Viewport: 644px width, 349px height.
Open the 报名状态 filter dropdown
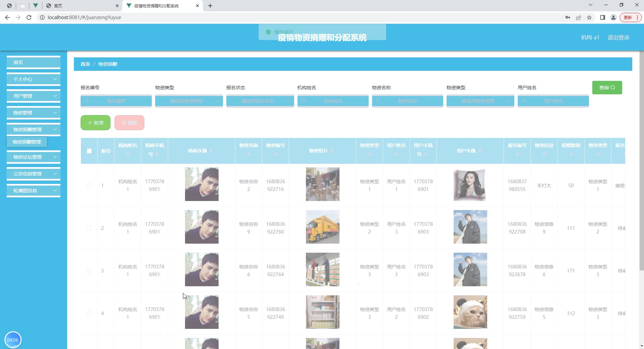pyautogui.click(x=260, y=101)
